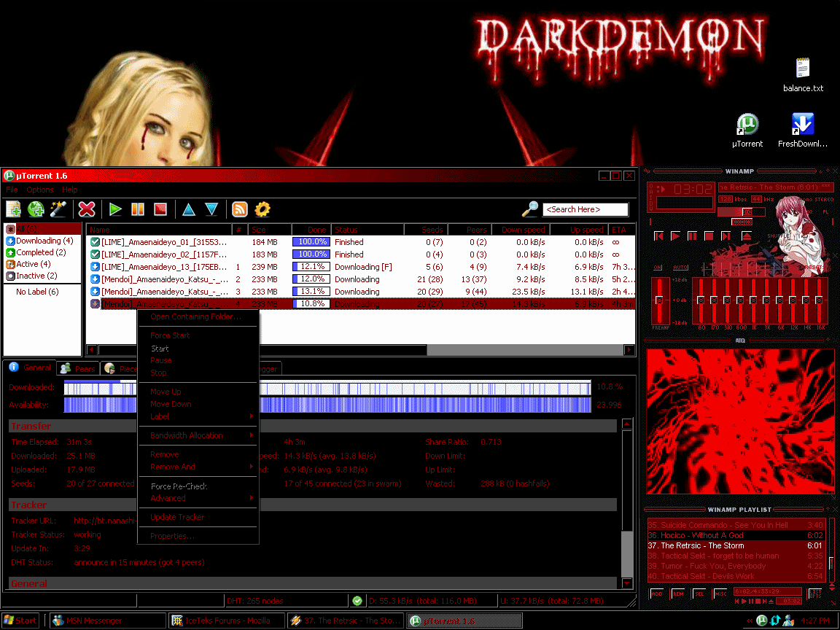Click the blue Move Up queue arrow icon
Viewport: 840px width, 630px height.
pos(189,209)
